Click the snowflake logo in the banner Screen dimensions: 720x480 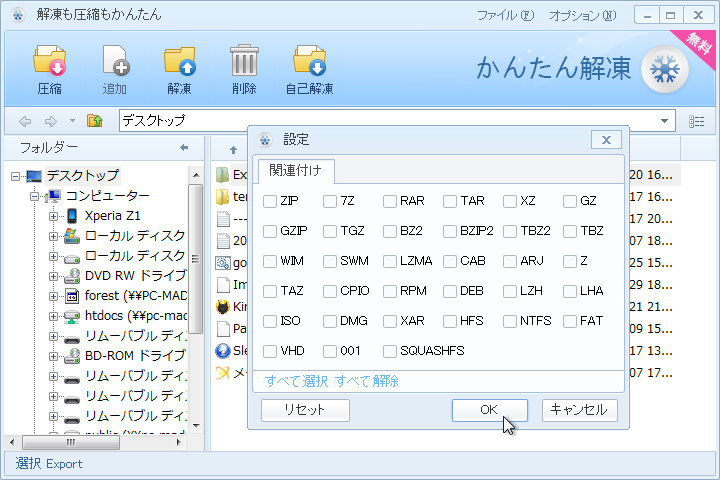[664, 70]
